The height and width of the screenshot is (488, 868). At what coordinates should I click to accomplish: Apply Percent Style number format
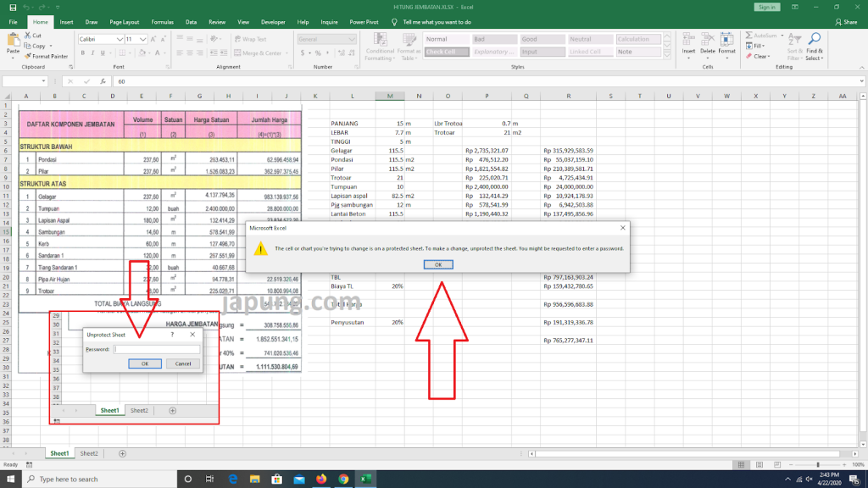(x=318, y=53)
